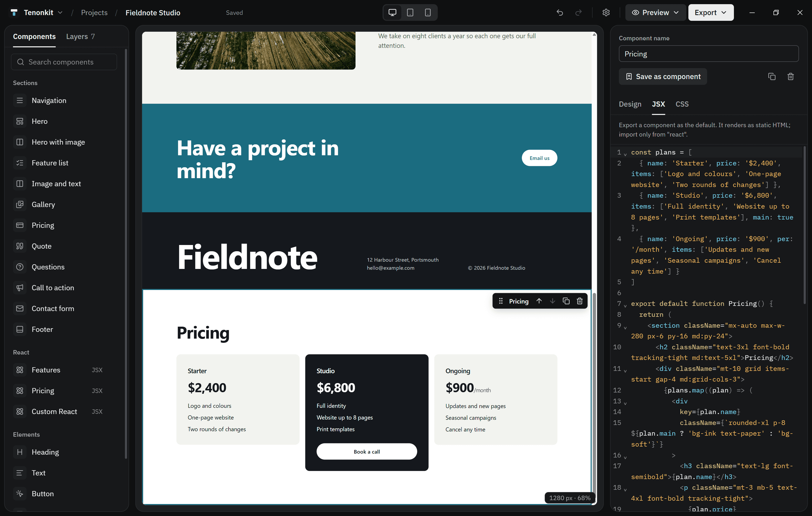Move Pricing section up with arrow
This screenshot has height=516, width=812.
point(539,301)
